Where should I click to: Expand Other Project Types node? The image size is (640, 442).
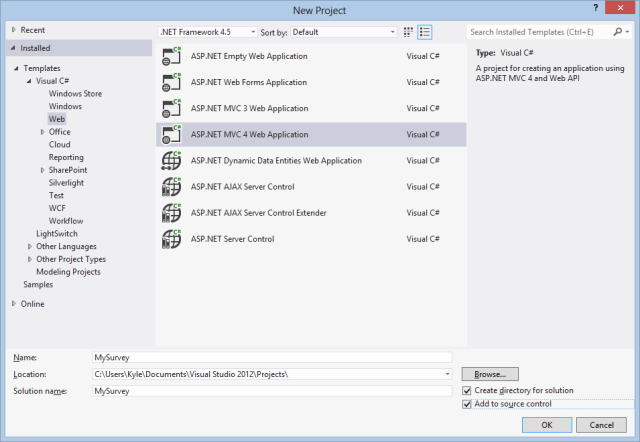click(x=30, y=259)
